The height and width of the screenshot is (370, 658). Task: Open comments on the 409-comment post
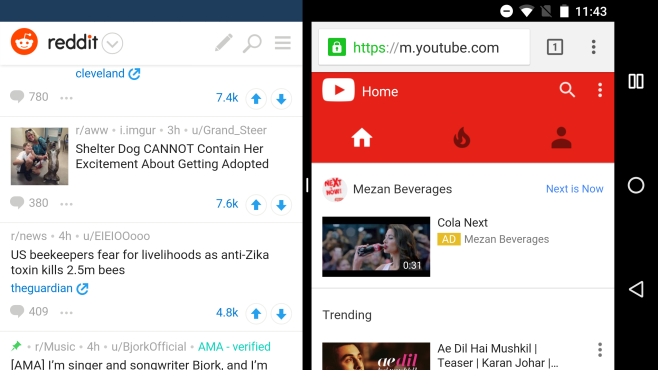29,312
